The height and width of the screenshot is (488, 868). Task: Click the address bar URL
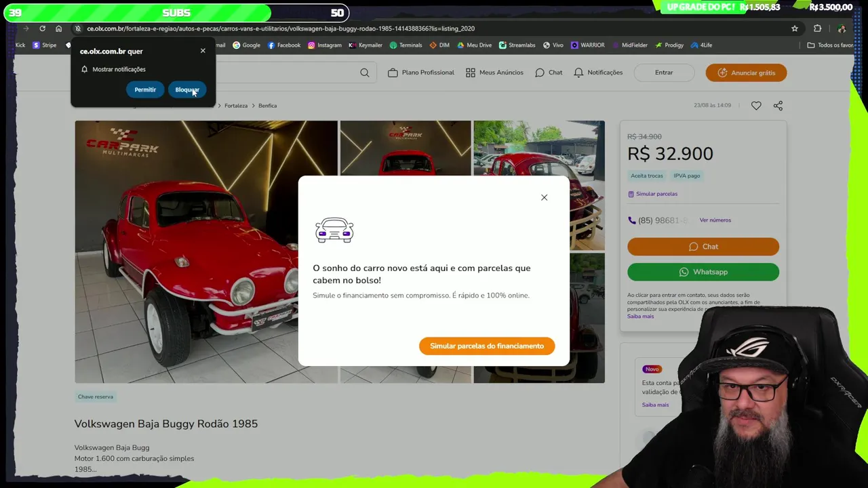pyautogui.click(x=281, y=28)
